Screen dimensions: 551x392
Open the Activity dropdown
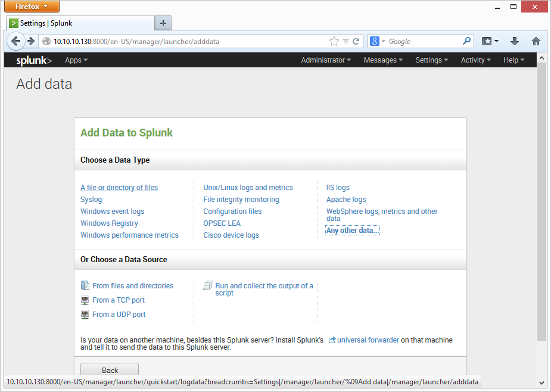[x=475, y=60]
